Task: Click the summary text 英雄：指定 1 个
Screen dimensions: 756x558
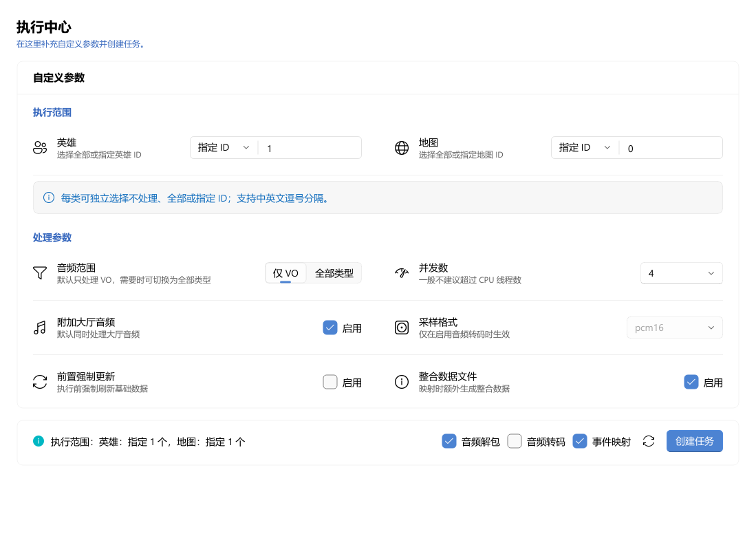Action: 133,442
